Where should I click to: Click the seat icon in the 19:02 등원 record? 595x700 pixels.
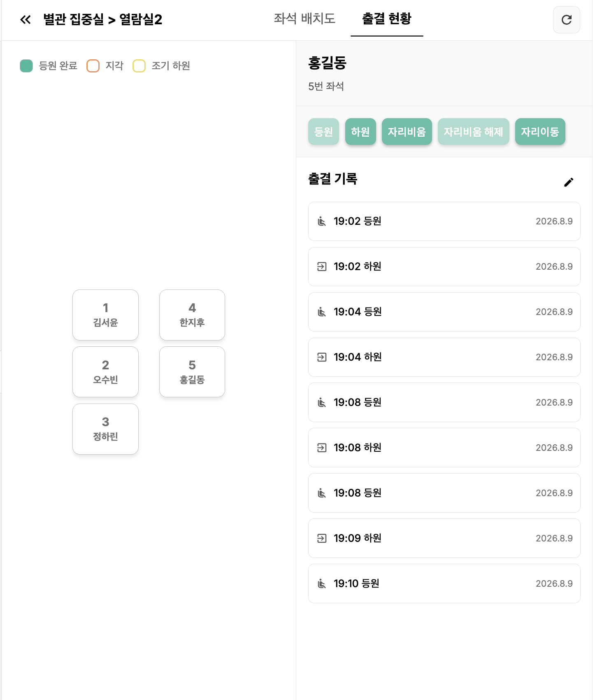(x=322, y=222)
